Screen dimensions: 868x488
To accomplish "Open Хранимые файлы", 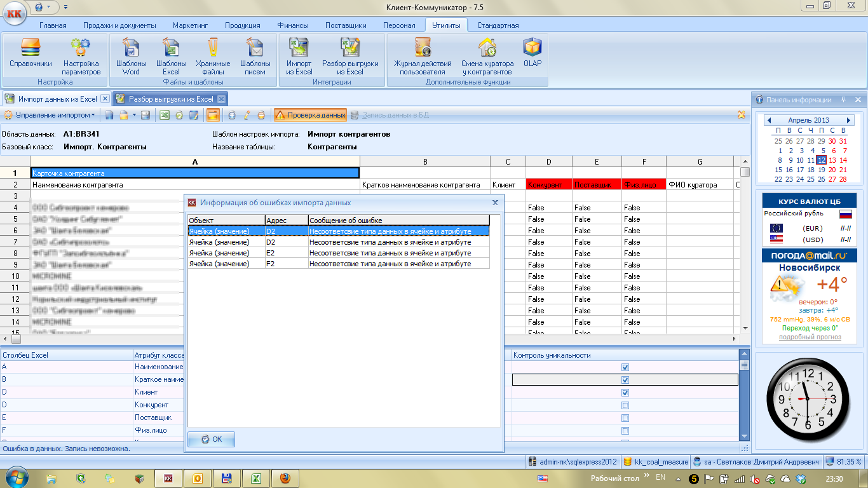I will tap(213, 56).
